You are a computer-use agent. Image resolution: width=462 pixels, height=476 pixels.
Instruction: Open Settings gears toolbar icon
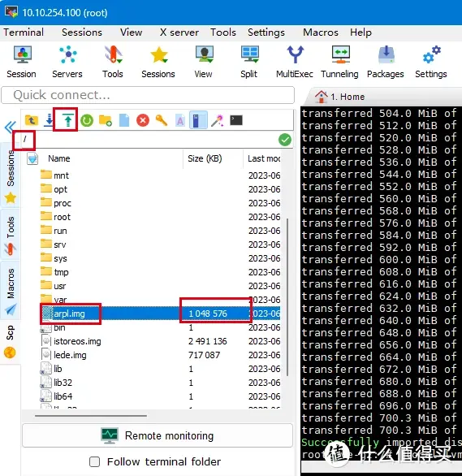431,62
